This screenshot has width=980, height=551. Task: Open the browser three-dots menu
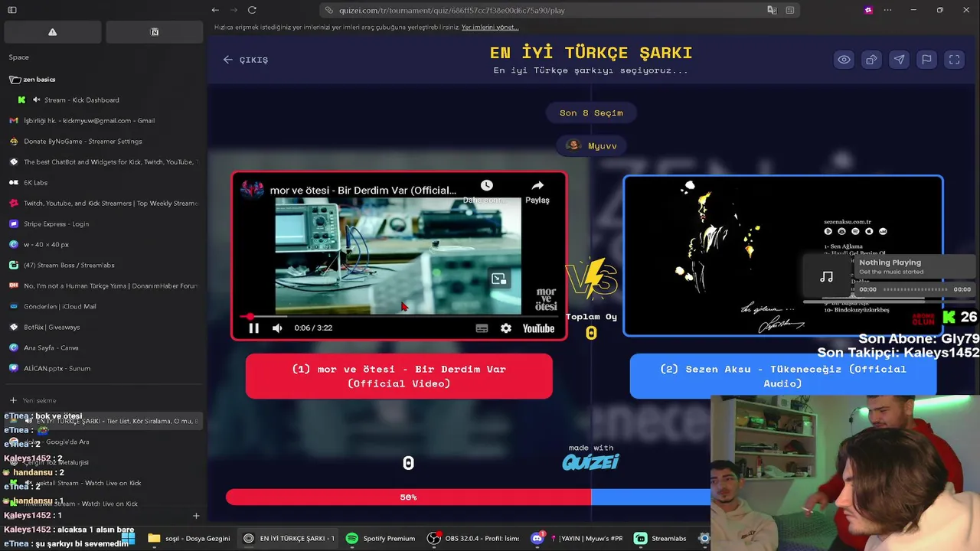(887, 10)
